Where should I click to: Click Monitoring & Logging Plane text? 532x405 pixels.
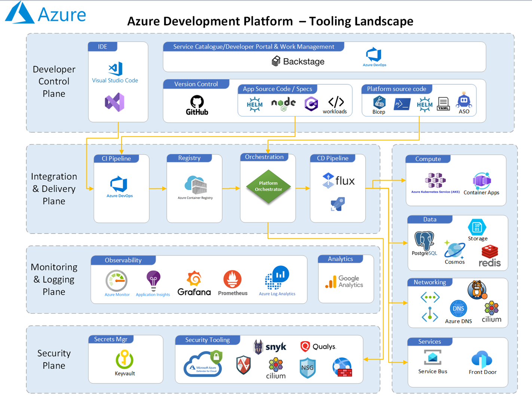tap(54, 279)
